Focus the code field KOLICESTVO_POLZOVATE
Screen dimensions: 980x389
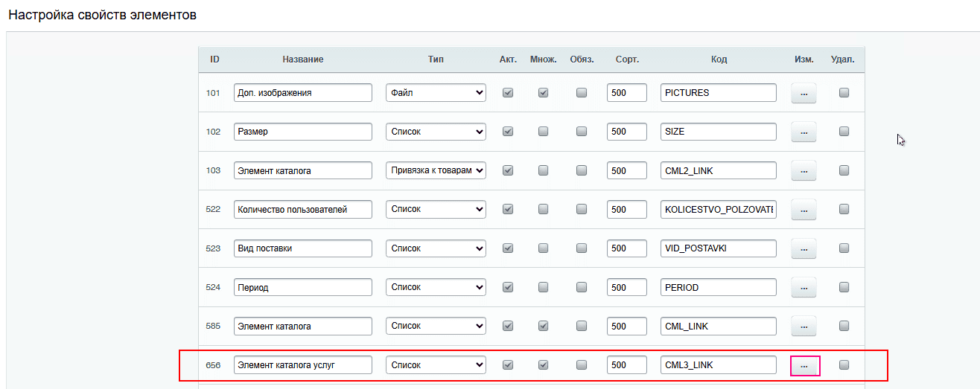click(x=718, y=210)
